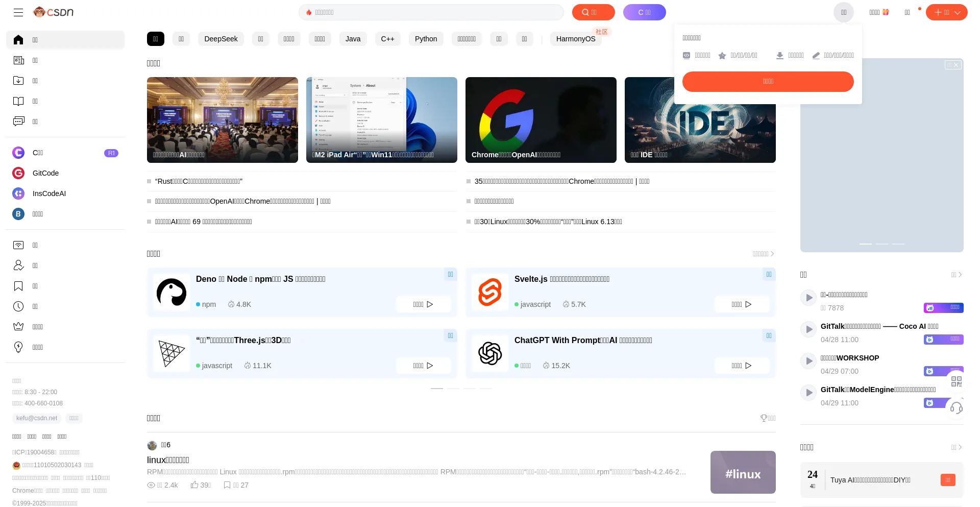Image resolution: width=980 pixels, height=507 pixels.
Task: Open the headset customer support icon
Action: coord(956,407)
